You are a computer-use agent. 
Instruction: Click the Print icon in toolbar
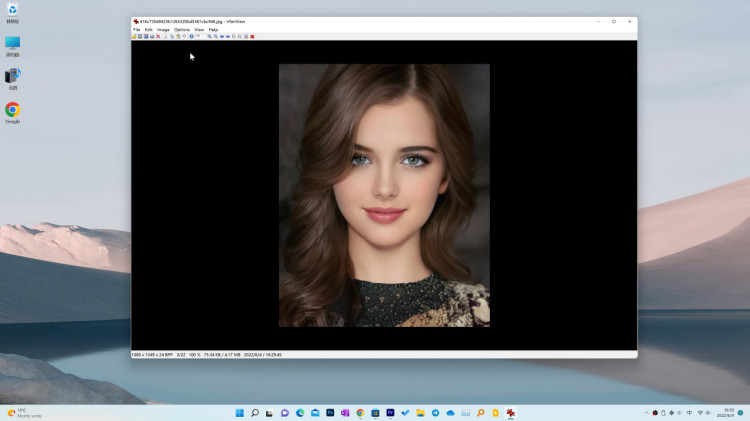coord(152,36)
